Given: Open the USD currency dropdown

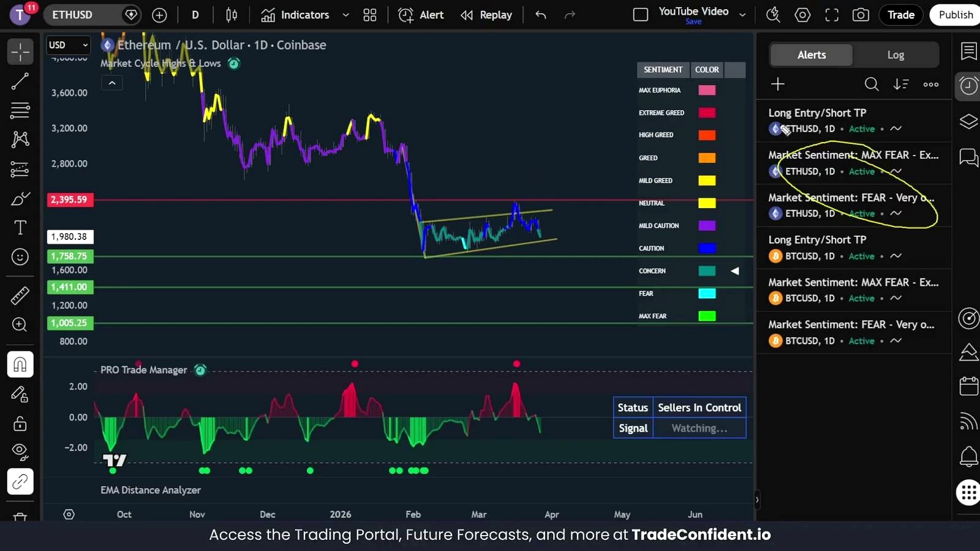Looking at the screenshot, I should click(x=68, y=45).
